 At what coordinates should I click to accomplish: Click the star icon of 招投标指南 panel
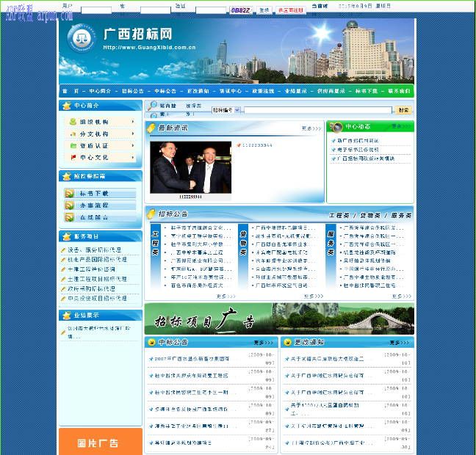coord(67,176)
